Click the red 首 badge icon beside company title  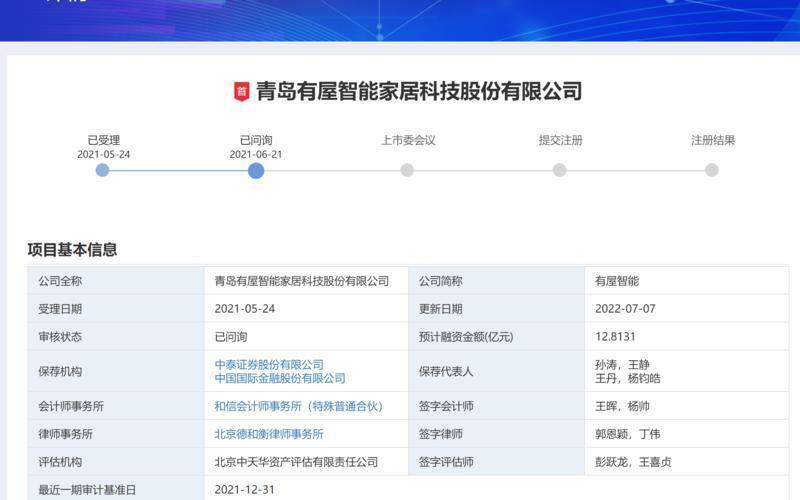pos(242,92)
